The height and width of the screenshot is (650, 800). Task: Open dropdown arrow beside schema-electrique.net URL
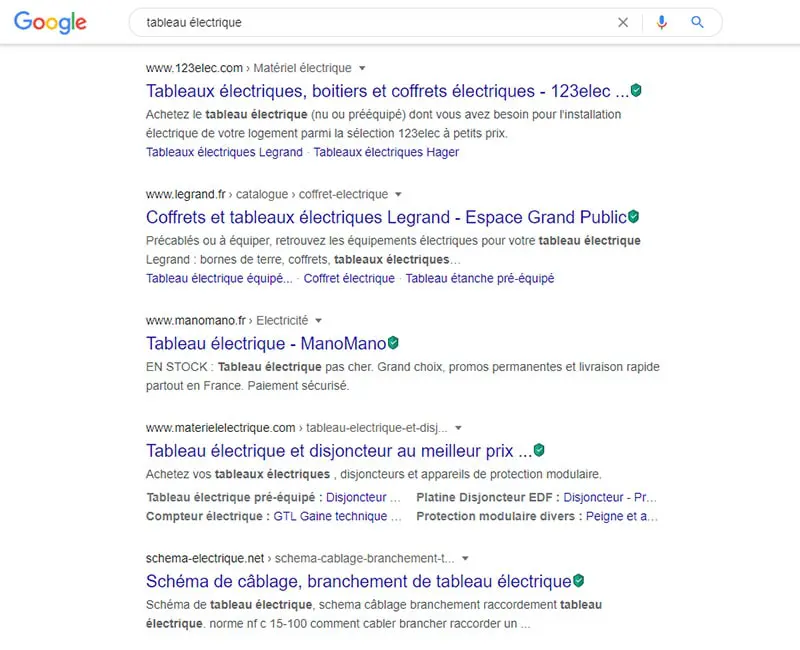465,558
